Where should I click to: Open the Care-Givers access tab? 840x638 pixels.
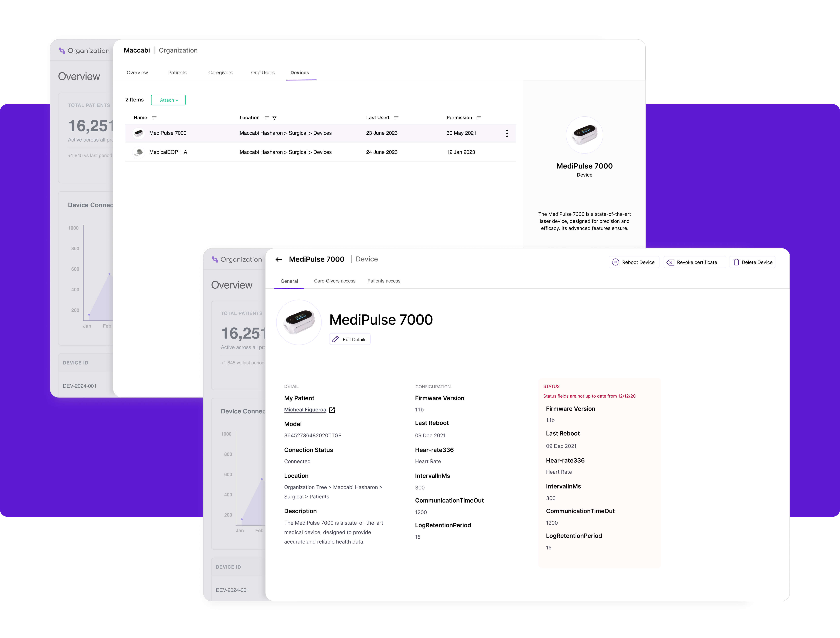pyautogui.click(x=334, y=281)
